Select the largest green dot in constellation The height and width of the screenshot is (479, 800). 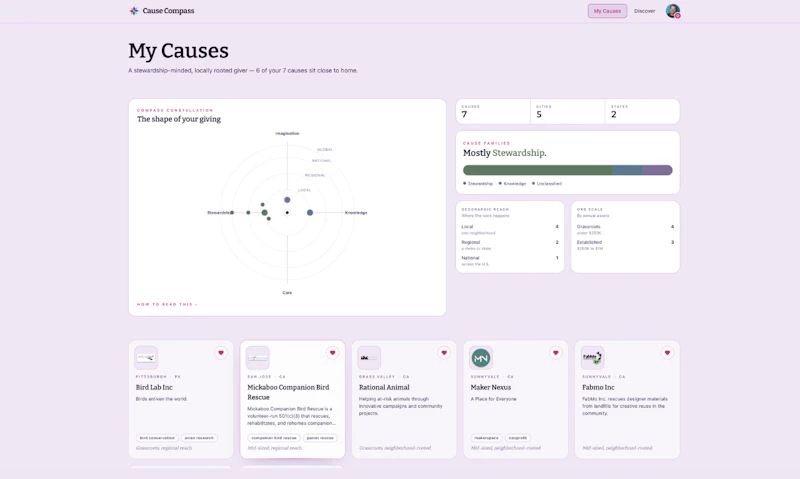pyautogui.click(x=264, y=212)
